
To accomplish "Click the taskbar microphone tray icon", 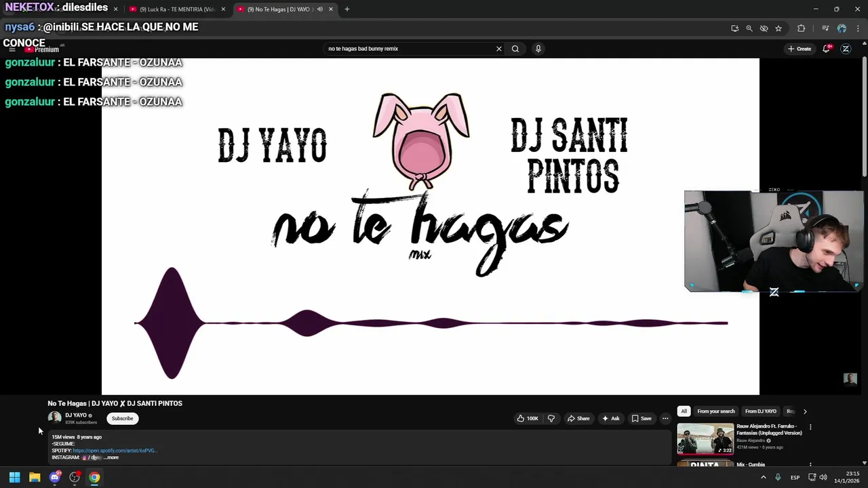I will pyautogui.click(x=778, y=477).
